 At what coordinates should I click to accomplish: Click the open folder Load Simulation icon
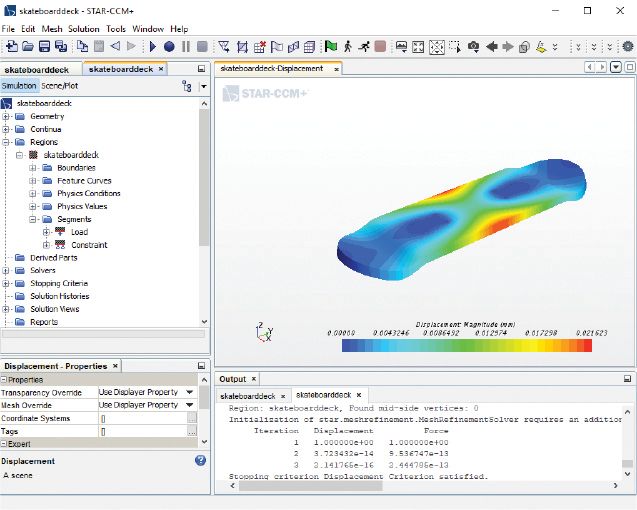[x=28, y=47]
